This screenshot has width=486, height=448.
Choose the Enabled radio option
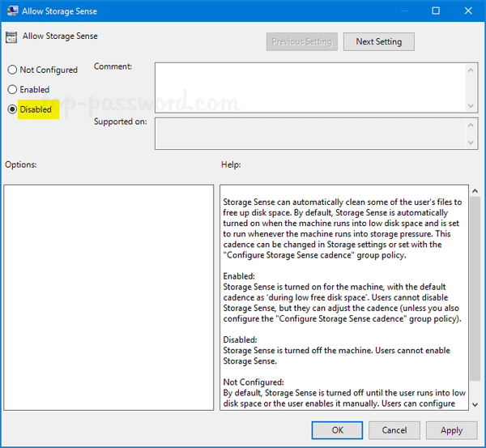tap(12, 90)
